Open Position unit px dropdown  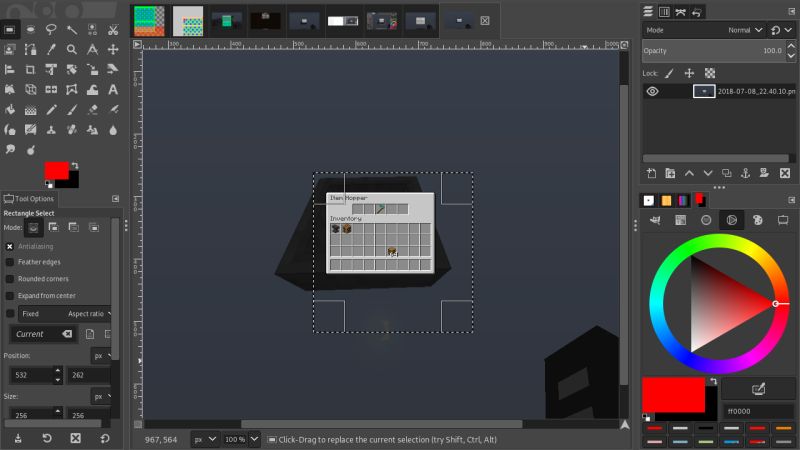102,356
